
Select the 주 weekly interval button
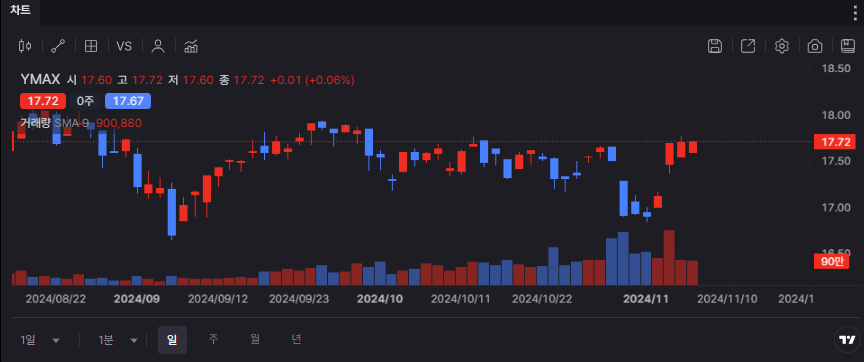(213, 339)
